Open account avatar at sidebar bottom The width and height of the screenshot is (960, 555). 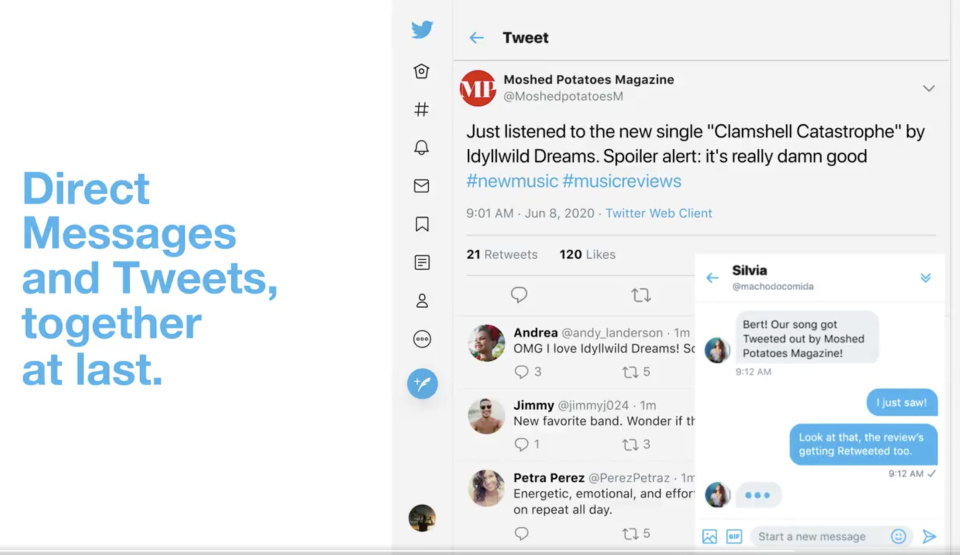[422, 518]
